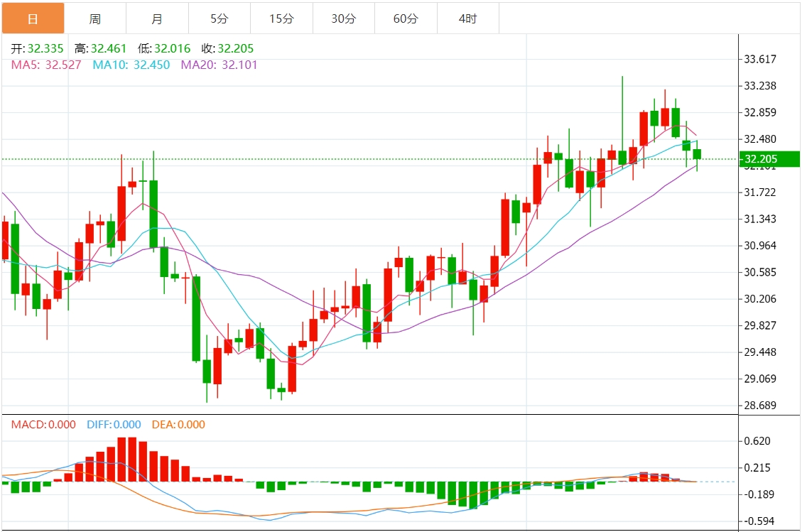
Task: Click the 29.069 price axis label
Action: 759,379
